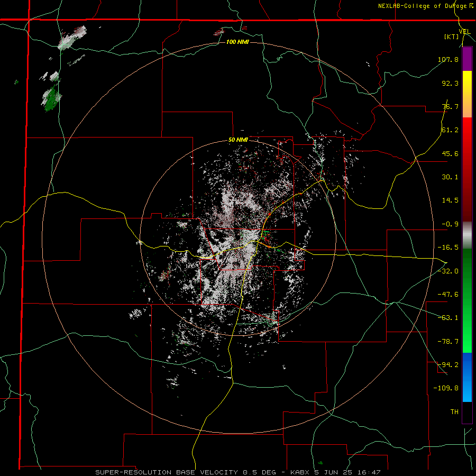Click the 76.7 velocity scale value
The image size is (476, 476).
pos(450,106)
